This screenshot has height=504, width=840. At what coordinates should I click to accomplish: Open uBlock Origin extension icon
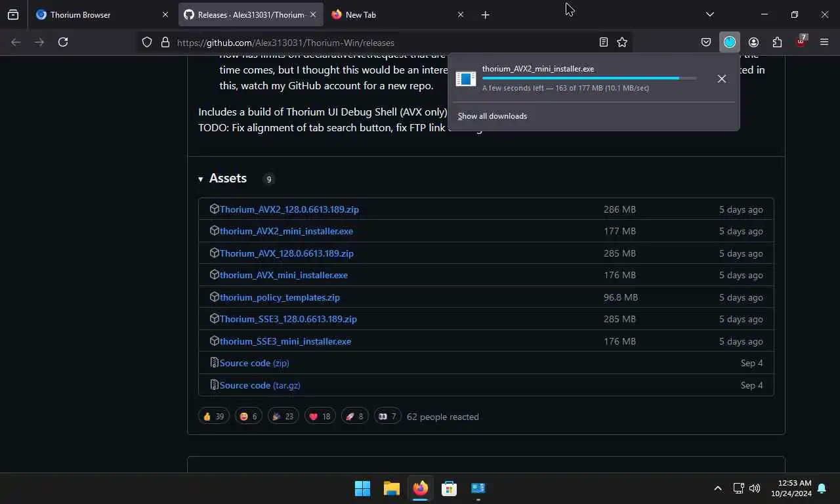coord(801,42)
